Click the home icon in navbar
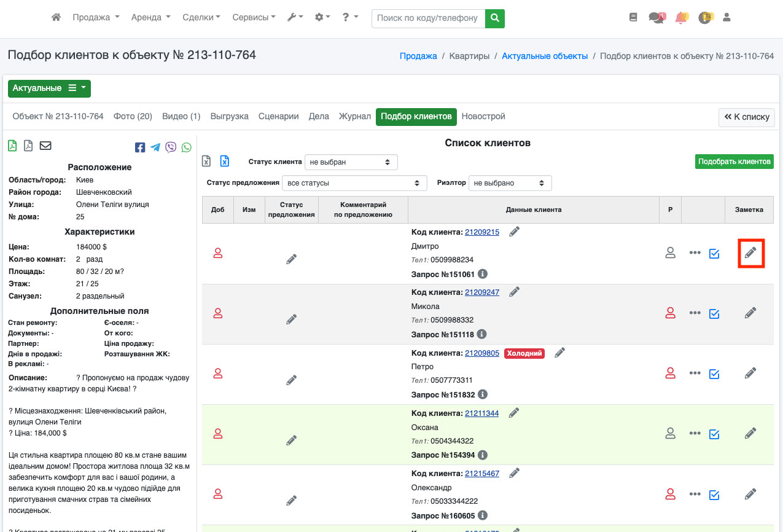 pos(56,18)
